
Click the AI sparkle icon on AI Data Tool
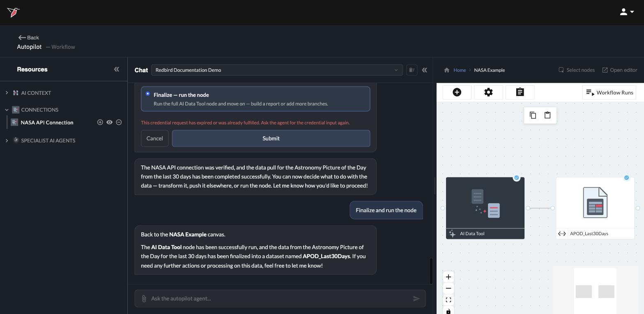[x=452, y=234]
